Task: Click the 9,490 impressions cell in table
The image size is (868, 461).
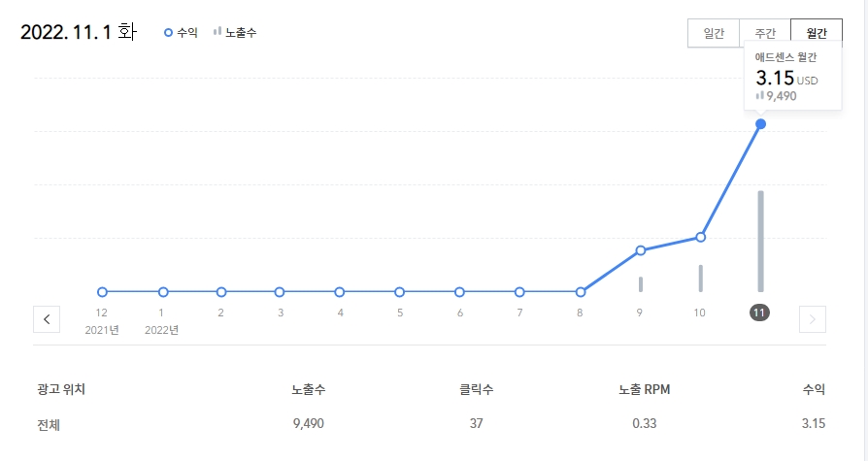Action: (x=309, y=424)
